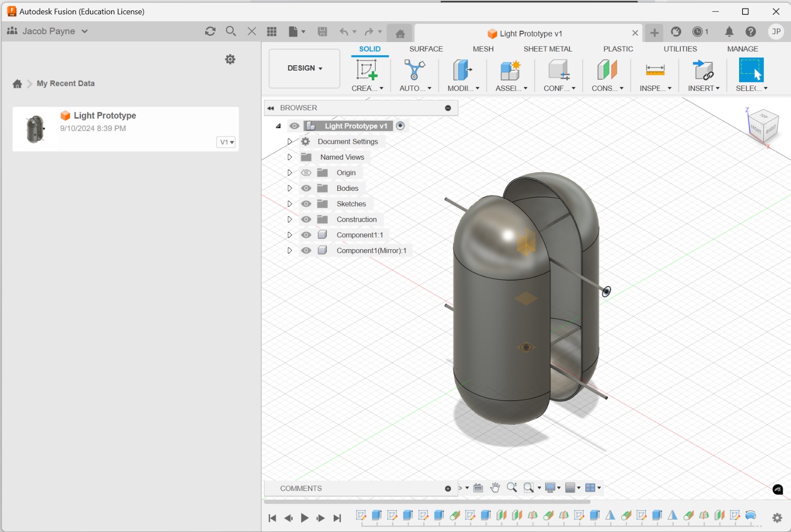Click the Inspect measure icon
This screenshot has height=532, width=791.
click(655, 70)
